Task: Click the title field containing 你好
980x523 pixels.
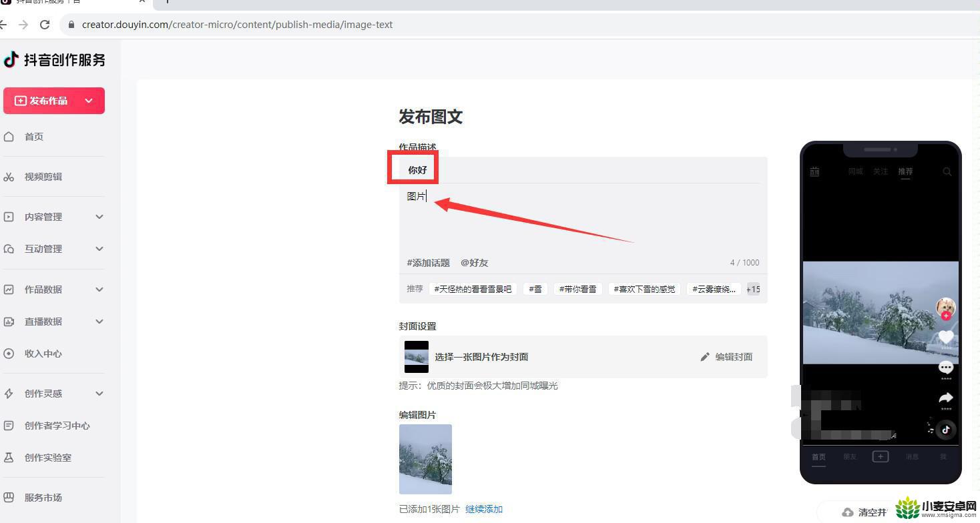Action: (x=583, y=170)
